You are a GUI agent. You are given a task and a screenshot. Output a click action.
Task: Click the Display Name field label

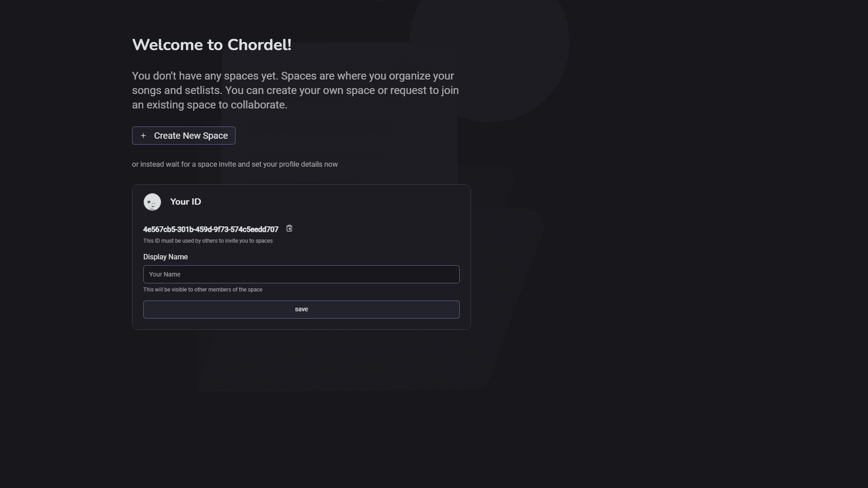165,257
